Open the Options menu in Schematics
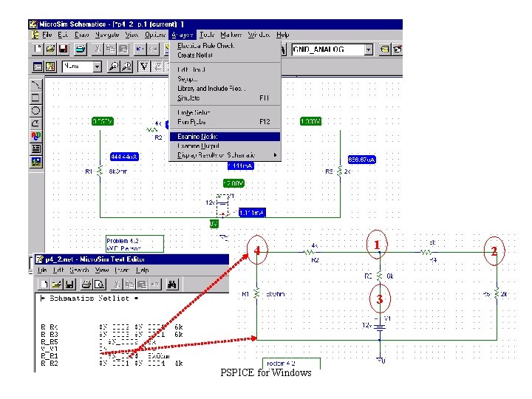The width and height of the screenshot is (532, 399). 154,35
